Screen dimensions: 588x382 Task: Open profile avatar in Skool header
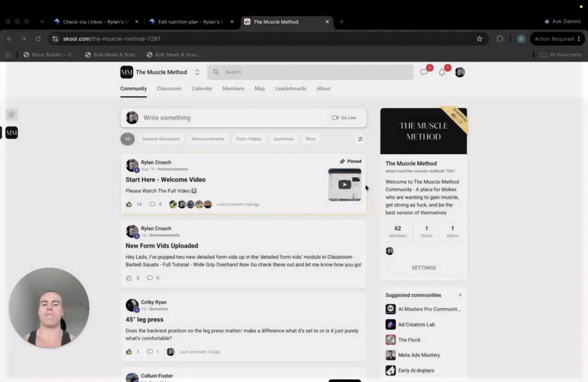(x=460, y=72)
